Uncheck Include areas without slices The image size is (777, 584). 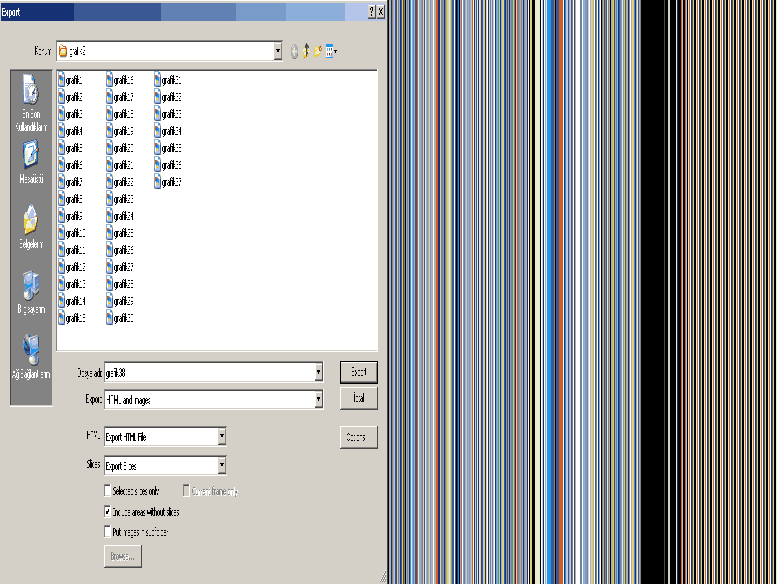point(107,512)
